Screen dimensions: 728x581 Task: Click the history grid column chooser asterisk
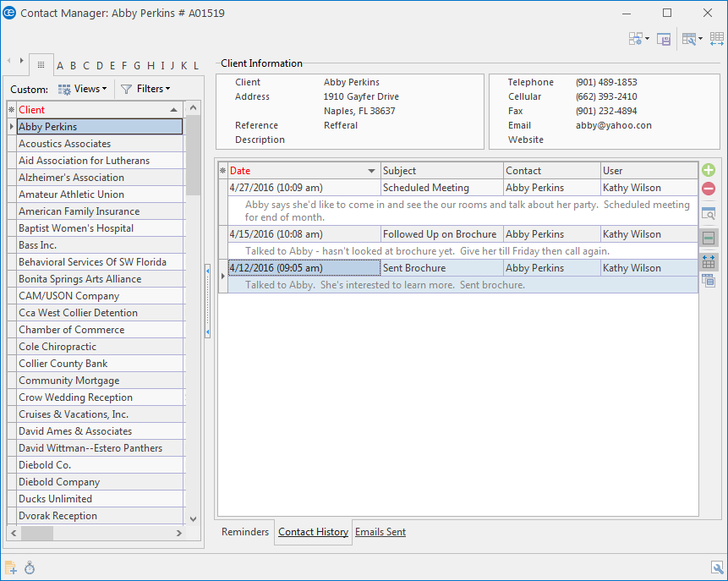223,171
